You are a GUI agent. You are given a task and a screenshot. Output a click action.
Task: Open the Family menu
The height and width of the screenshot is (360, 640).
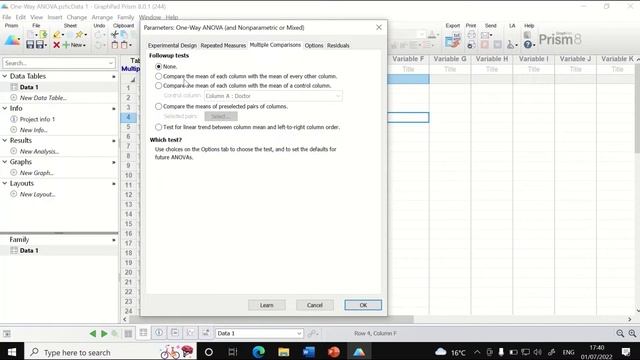pos(125,17)
